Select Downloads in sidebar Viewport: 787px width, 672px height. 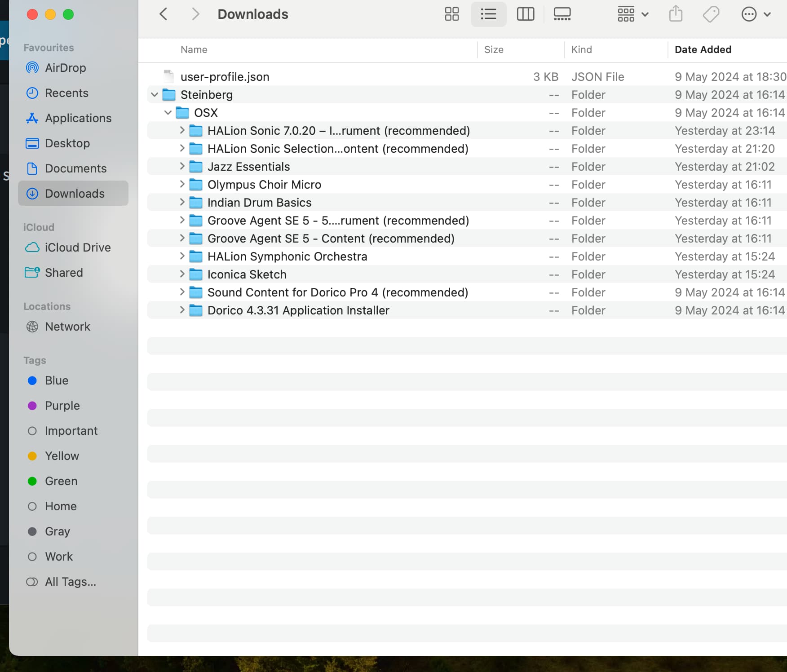(73, 194)
